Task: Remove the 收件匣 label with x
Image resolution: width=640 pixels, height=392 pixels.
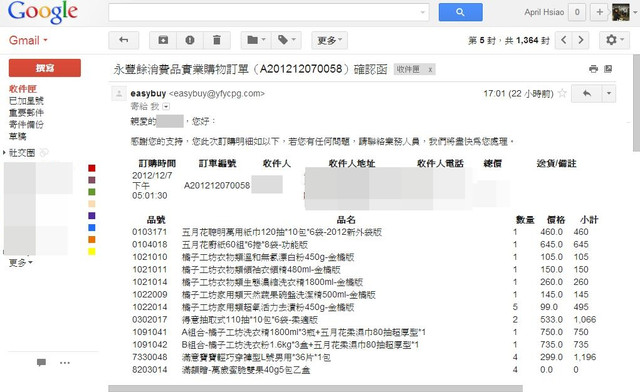Action: pos(430,70)
